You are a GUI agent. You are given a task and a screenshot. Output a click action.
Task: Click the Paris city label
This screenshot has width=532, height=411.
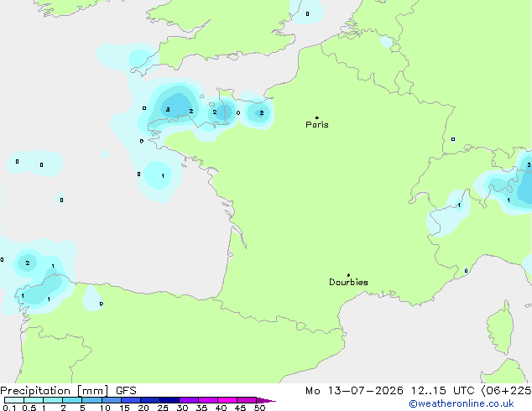point(317,125)
